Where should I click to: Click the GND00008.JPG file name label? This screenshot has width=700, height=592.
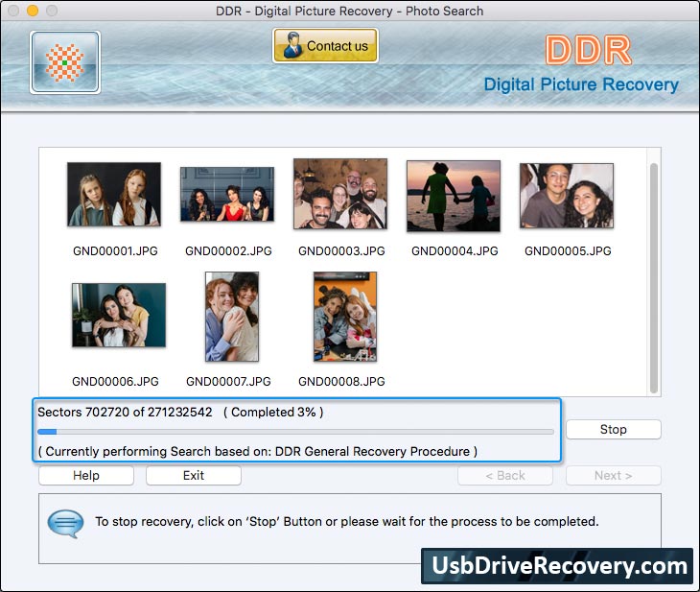(341, 382)
